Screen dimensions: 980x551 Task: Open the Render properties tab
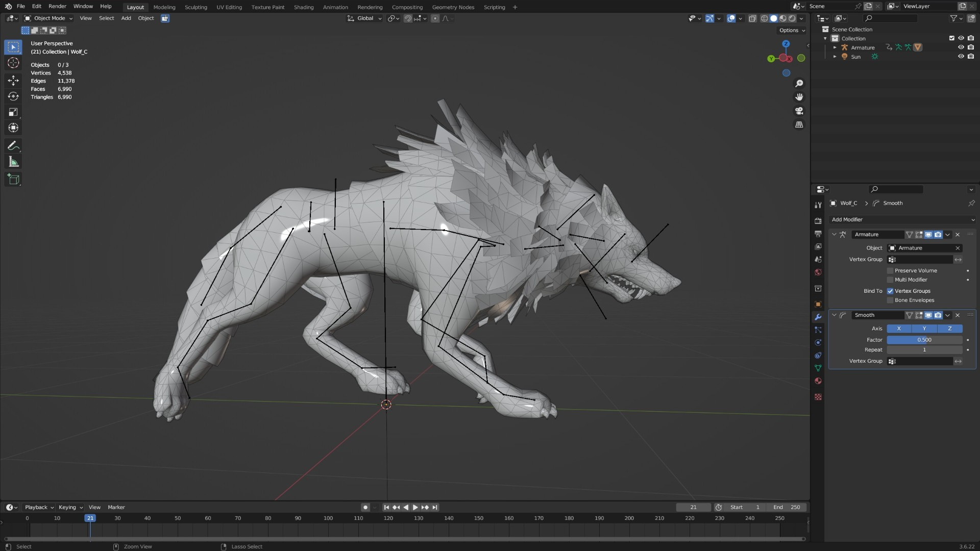click(x=818, y=221)
